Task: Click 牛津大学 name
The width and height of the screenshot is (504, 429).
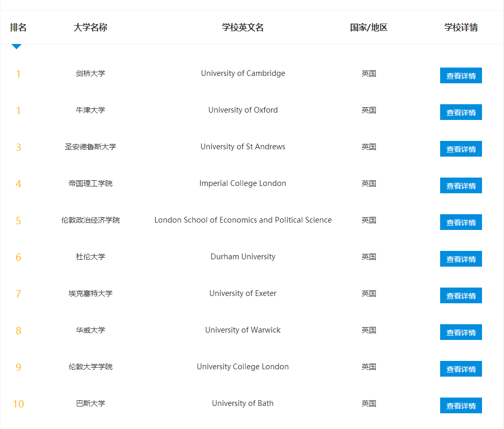Action: pos(91,111)
